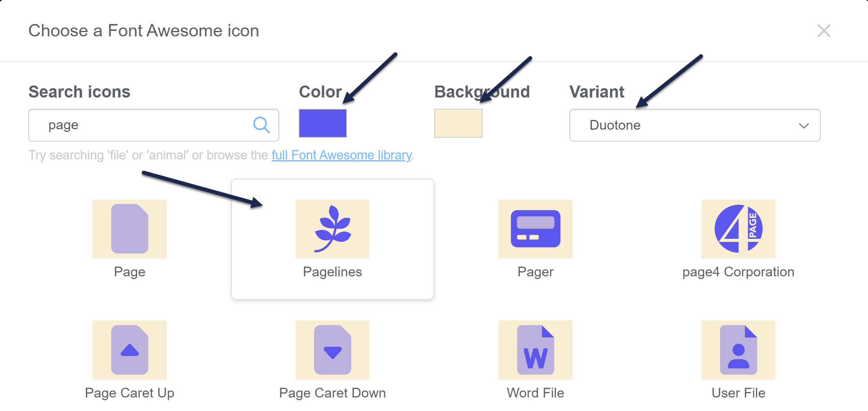Image resolution: width=868 pixels, height=411 pixels.
Task: Click the Word File label
Action: coord(535,393)
